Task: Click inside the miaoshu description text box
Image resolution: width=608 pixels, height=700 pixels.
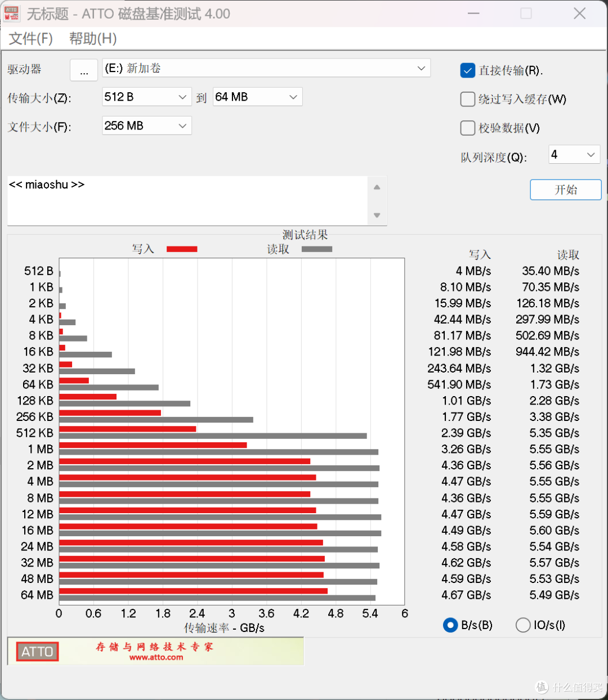Action: 187,200
